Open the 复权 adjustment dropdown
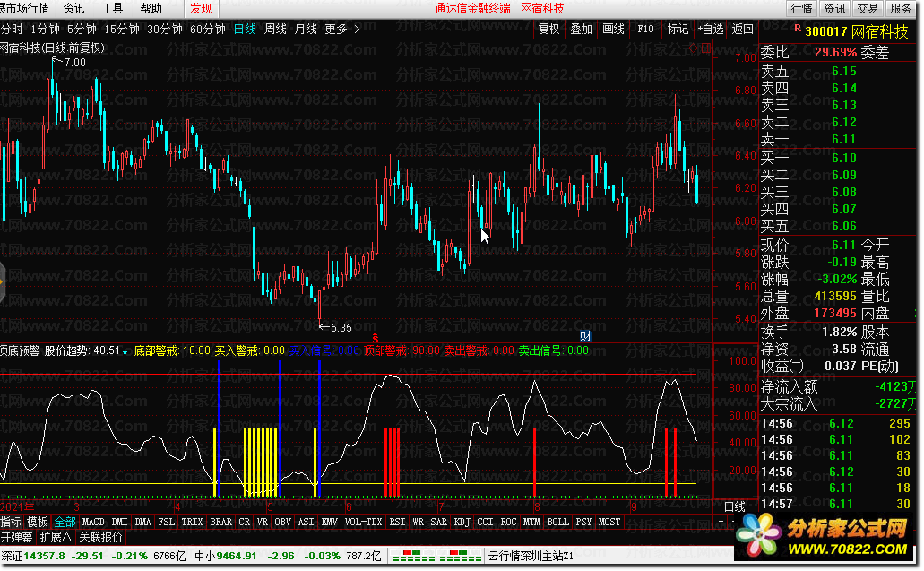The image size is (924, 571). [549, 29]
